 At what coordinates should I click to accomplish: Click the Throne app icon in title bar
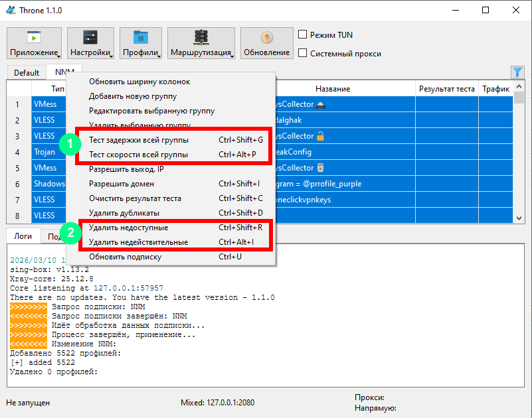tap(11, 11)
